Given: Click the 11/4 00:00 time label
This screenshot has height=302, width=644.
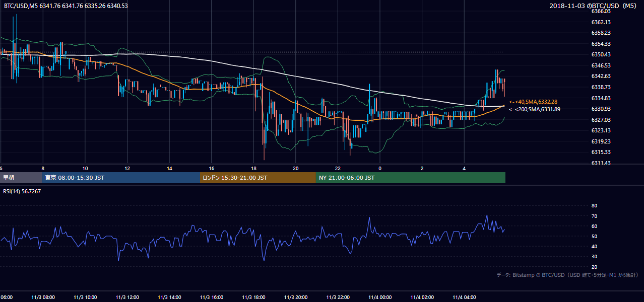Looking at the screenshot, I should 380,297.
